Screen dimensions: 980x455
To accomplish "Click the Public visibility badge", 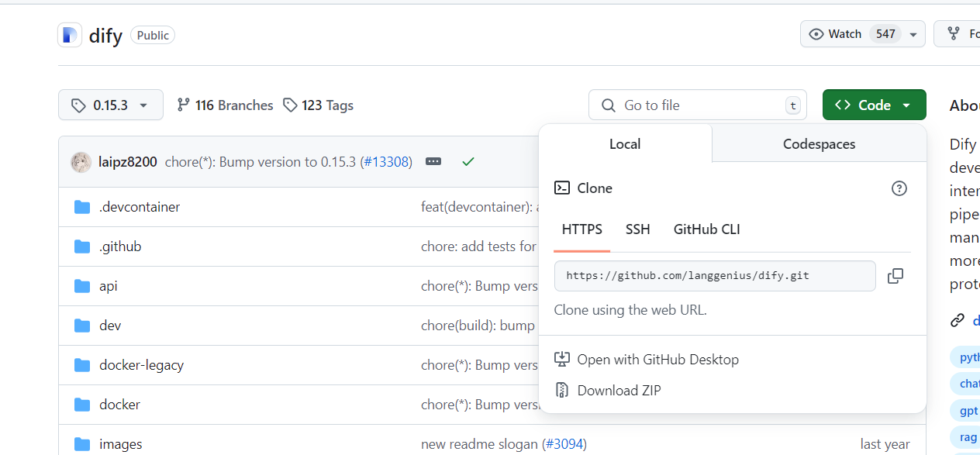I will [153, 35].
